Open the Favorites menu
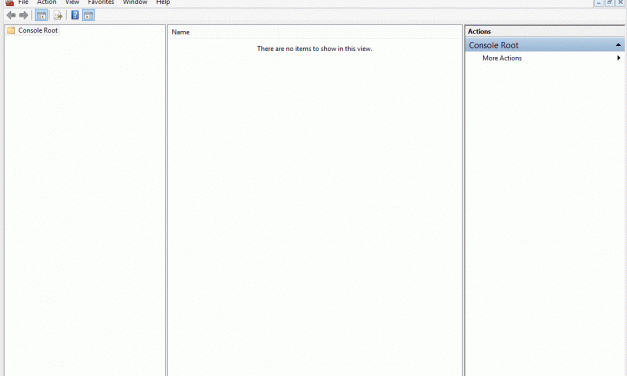This screenshot has height=376, width=627. pyautogui.click(x=101, y=2)
